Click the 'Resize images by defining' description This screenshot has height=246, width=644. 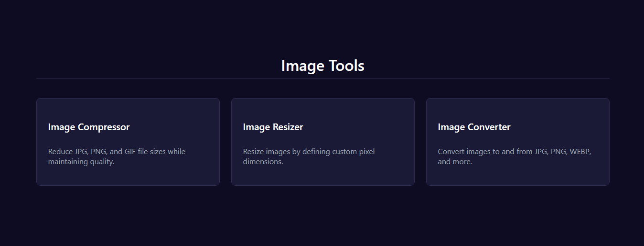coord(309,157)
